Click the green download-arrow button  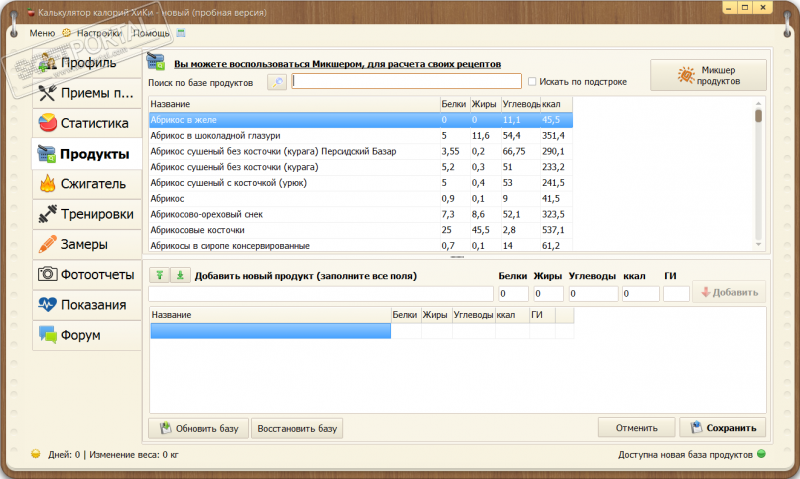(179, 275)
